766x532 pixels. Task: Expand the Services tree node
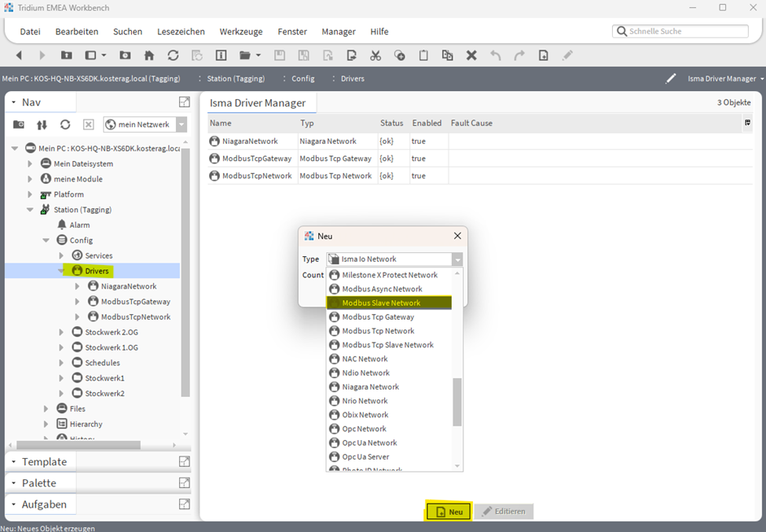[61, 255]
